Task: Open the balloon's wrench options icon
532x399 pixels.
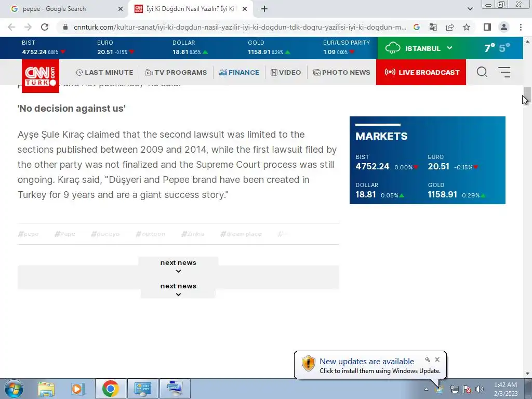Action: (427, 360)
